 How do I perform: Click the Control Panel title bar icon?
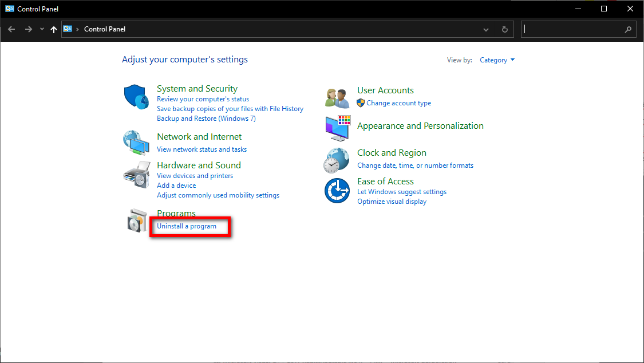(10, 9)
